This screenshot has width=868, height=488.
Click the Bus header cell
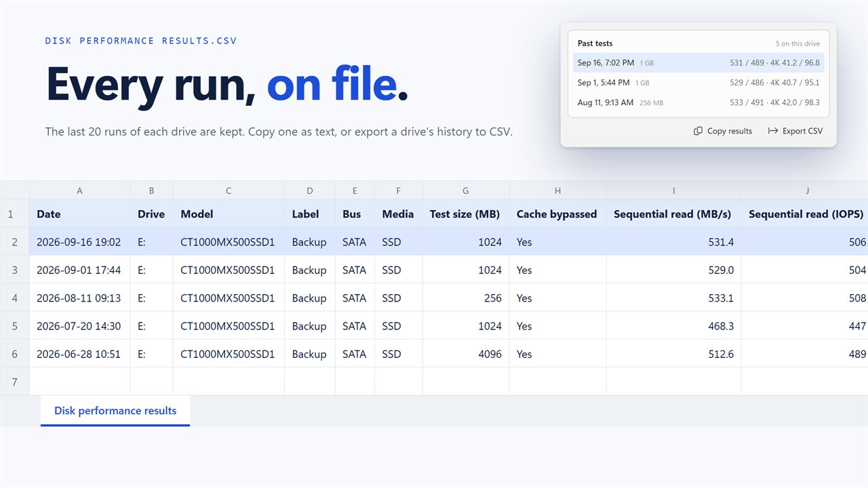355,213
